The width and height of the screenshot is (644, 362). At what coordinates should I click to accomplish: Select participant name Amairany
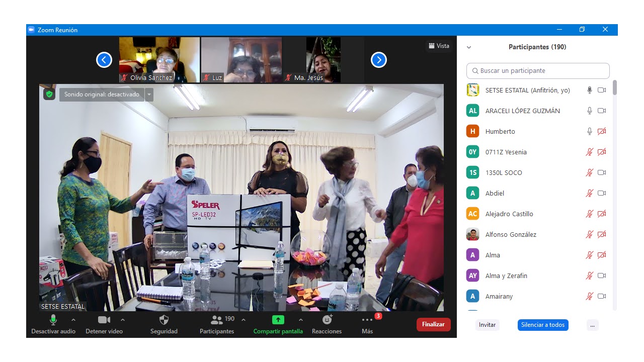point(499,297)
